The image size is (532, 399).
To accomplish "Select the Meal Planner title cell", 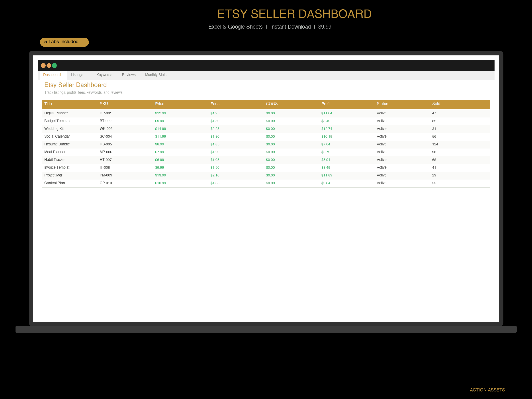I will (55, 152).
